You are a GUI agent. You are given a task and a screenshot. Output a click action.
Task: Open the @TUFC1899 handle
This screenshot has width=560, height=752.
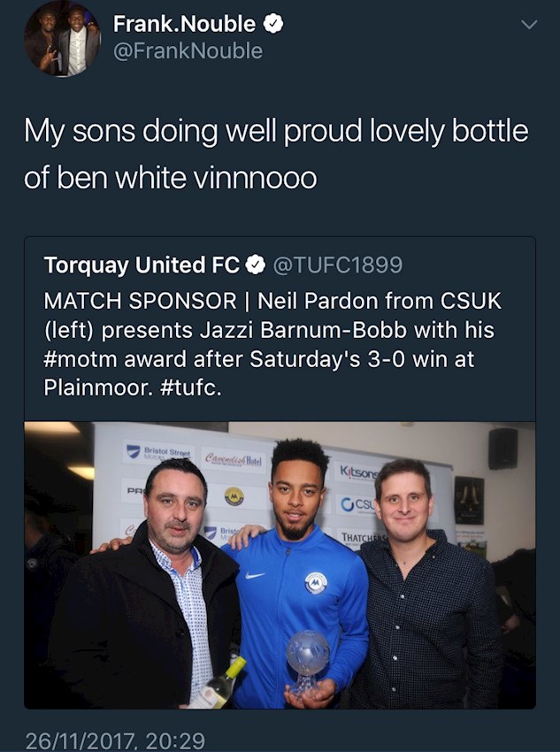click(337, 265)
